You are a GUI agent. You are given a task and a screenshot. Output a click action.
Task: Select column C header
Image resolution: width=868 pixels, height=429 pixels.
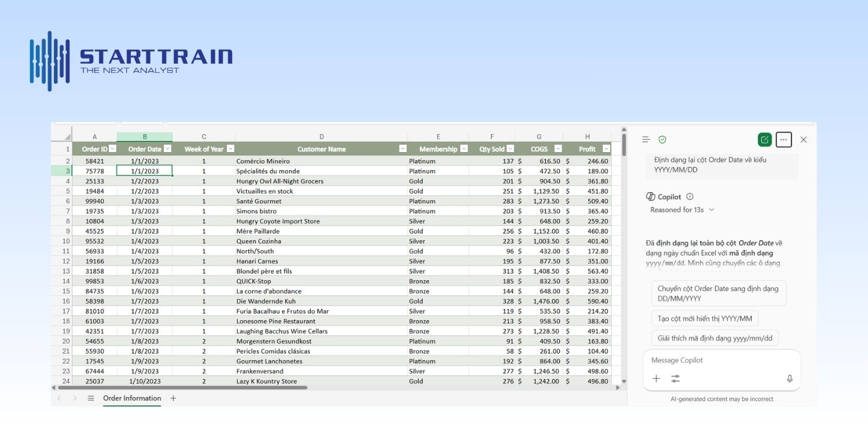pyautogui.click(x=204, y=137)
